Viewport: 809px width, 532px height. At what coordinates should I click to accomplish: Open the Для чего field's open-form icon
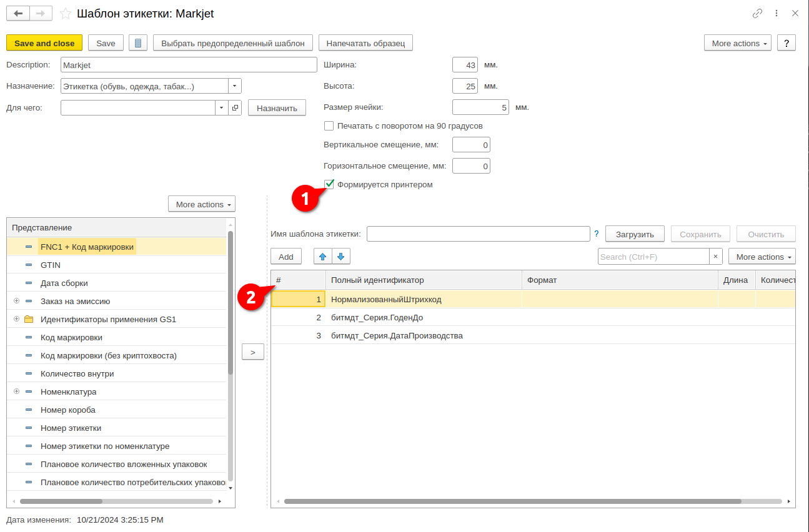(x=235, y=108)
